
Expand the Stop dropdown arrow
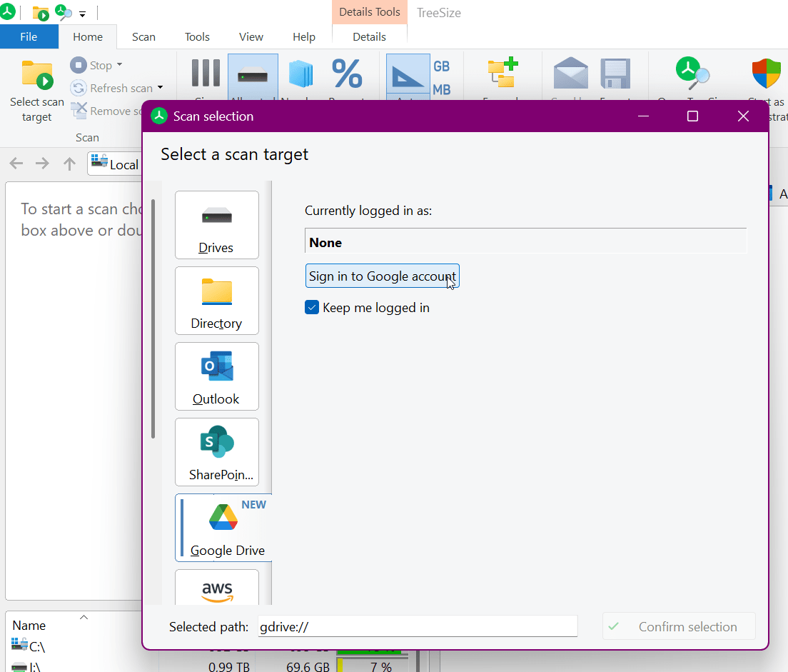[119, 65]
